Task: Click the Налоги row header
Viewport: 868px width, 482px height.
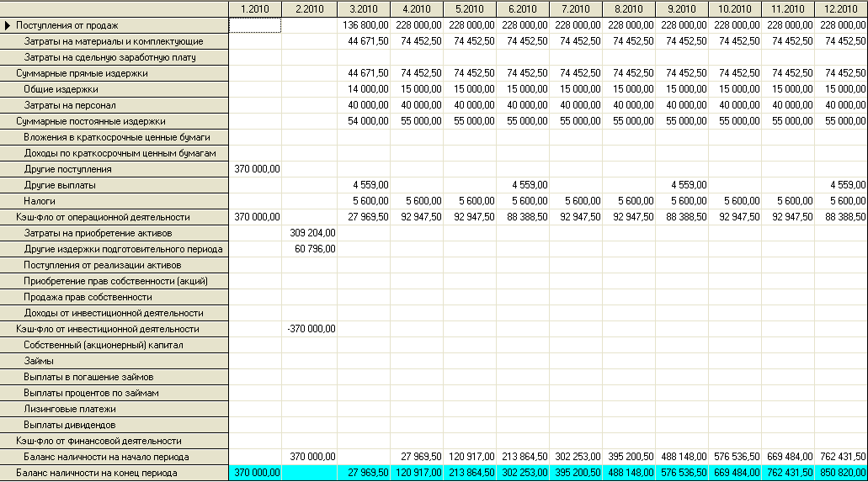Action: [x=114, y=202]
